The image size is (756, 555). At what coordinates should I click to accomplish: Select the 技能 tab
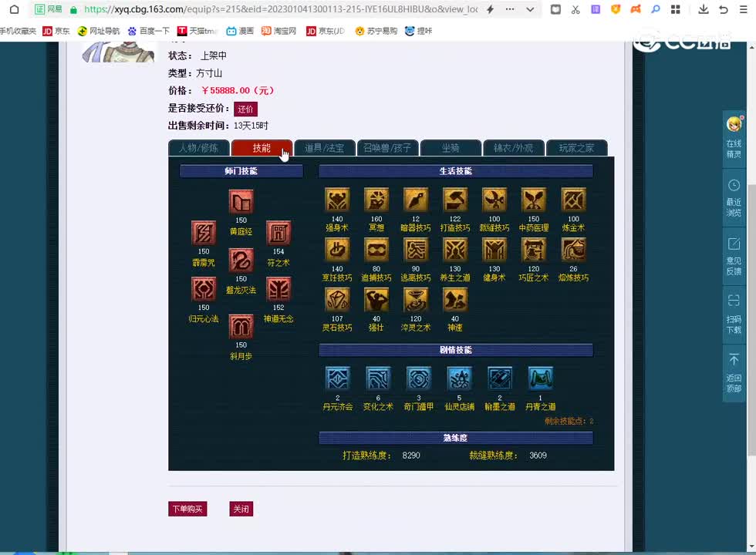click(262, 148)
